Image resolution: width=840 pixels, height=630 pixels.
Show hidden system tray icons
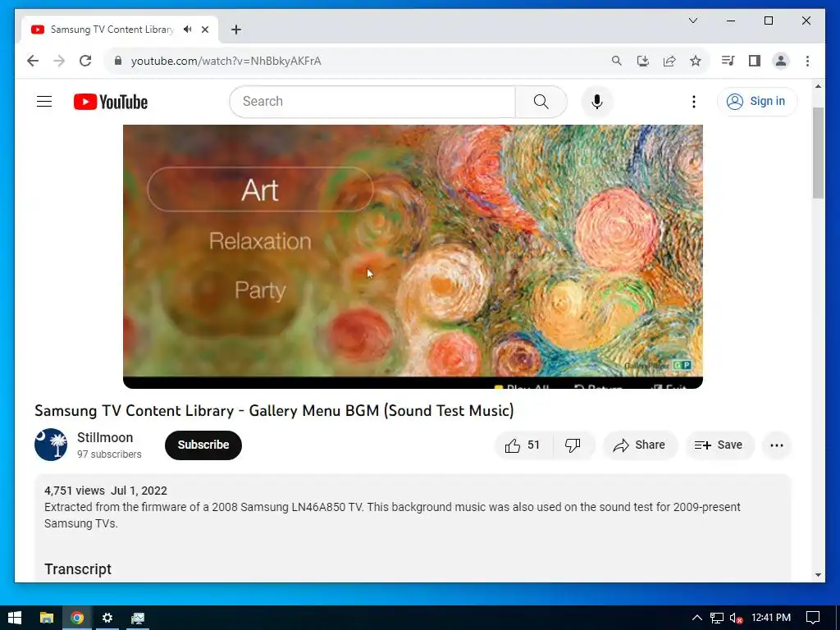(696, 618)
